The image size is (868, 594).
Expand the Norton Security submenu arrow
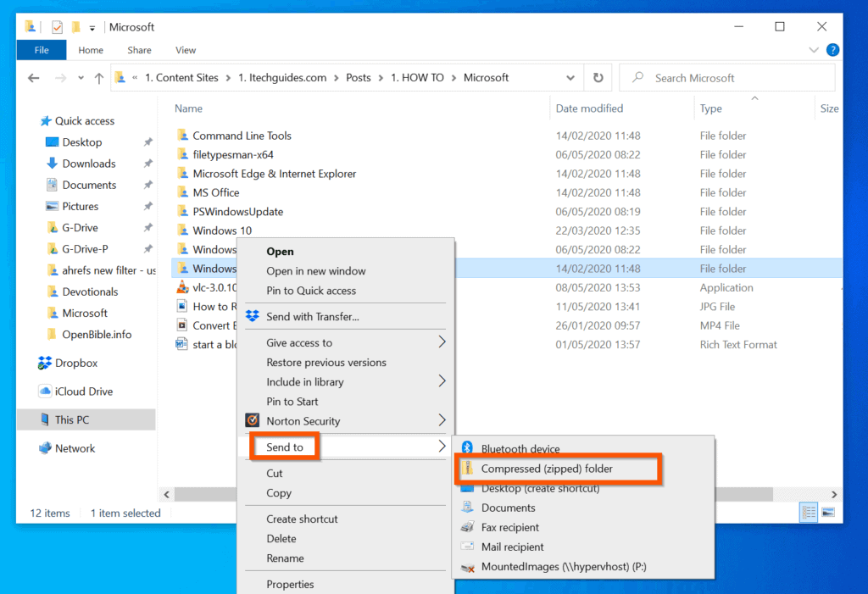[x=442, y=420]
